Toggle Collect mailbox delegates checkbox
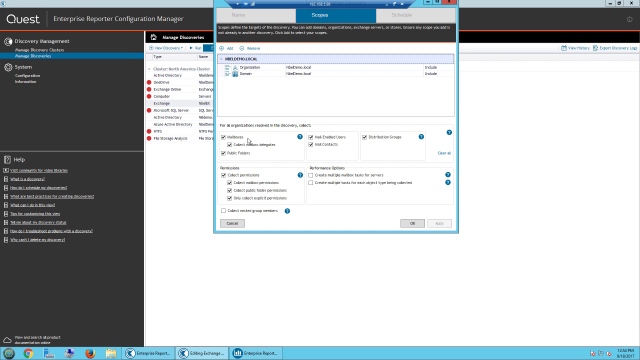 229,145
